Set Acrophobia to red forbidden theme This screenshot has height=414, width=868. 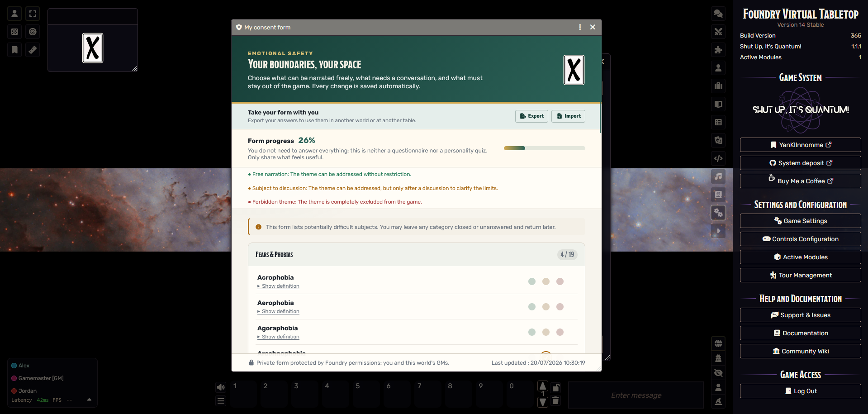[560, 281]
